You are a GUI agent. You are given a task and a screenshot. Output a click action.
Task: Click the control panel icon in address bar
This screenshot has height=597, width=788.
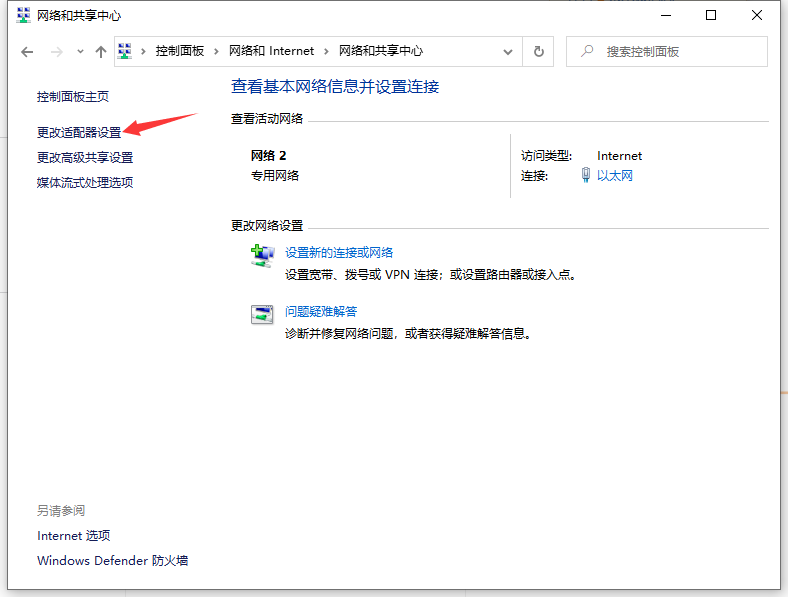coord(126,51)
